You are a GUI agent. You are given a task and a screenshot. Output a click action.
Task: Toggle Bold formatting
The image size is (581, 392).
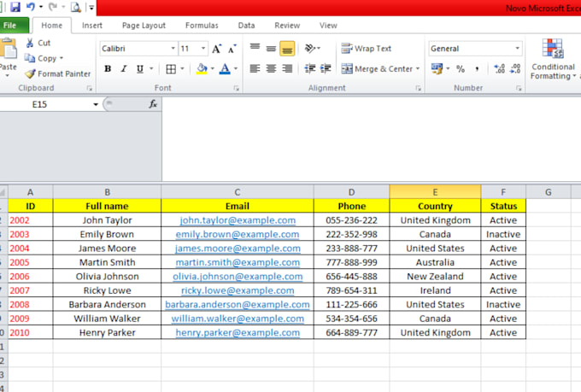[108, 69]
